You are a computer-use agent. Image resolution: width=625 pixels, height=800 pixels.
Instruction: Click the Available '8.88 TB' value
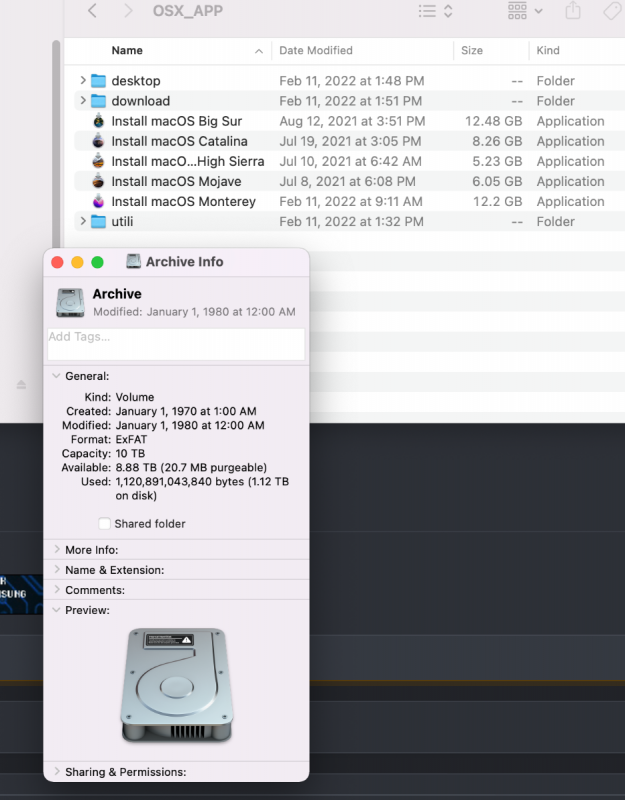tap(136, 467)
